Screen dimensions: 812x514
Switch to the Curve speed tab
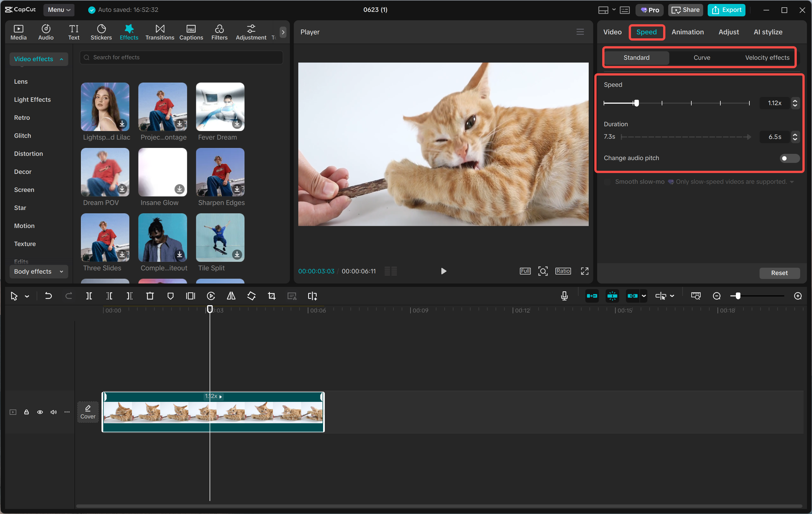coord(702,57)
